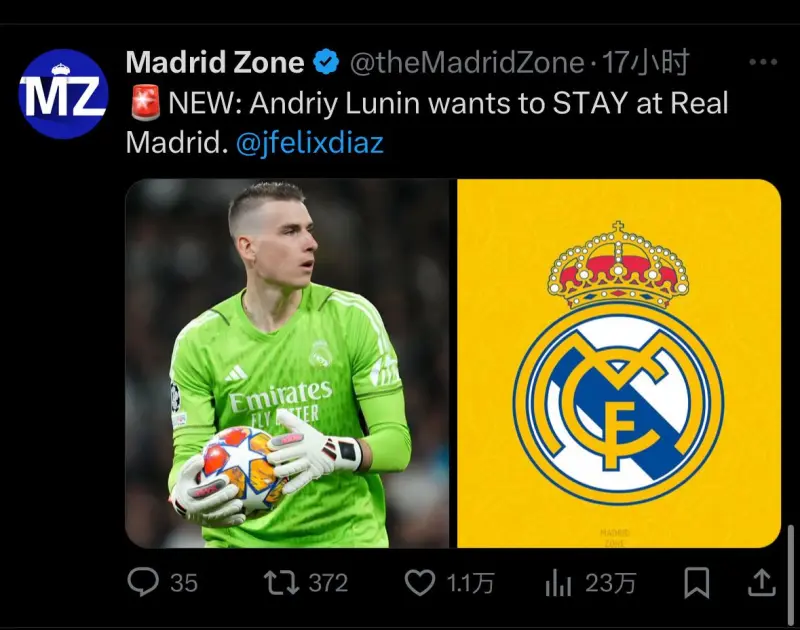Open the reply comment icon
Screen dimensions: 800x630
coord(143,582)
